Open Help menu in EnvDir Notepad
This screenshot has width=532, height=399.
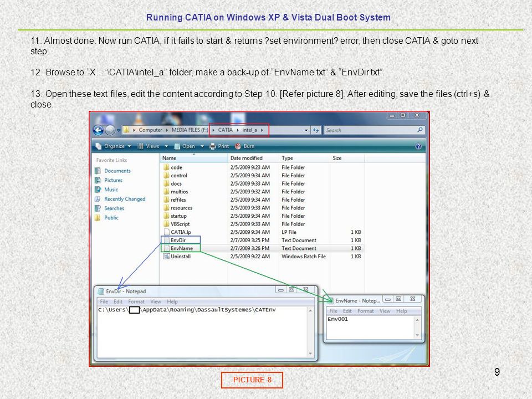(172, 301)
